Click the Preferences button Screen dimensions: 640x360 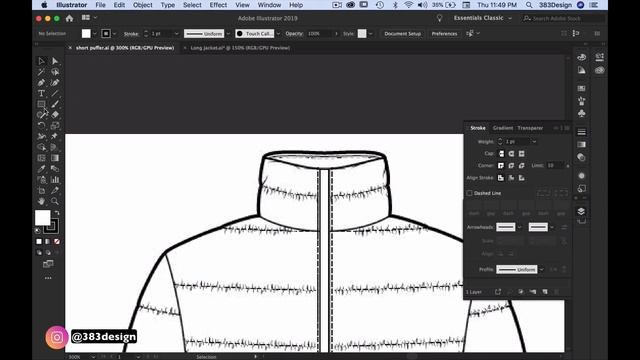[444, 33]
